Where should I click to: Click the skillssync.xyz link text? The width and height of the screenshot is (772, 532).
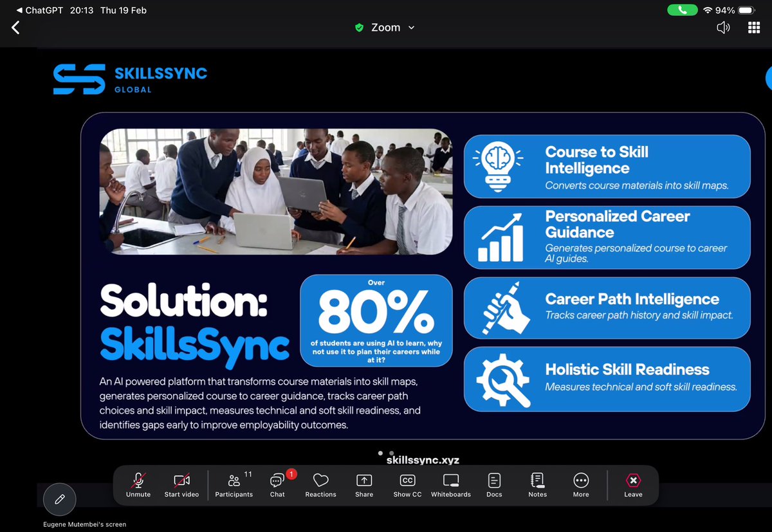(423, 460)
